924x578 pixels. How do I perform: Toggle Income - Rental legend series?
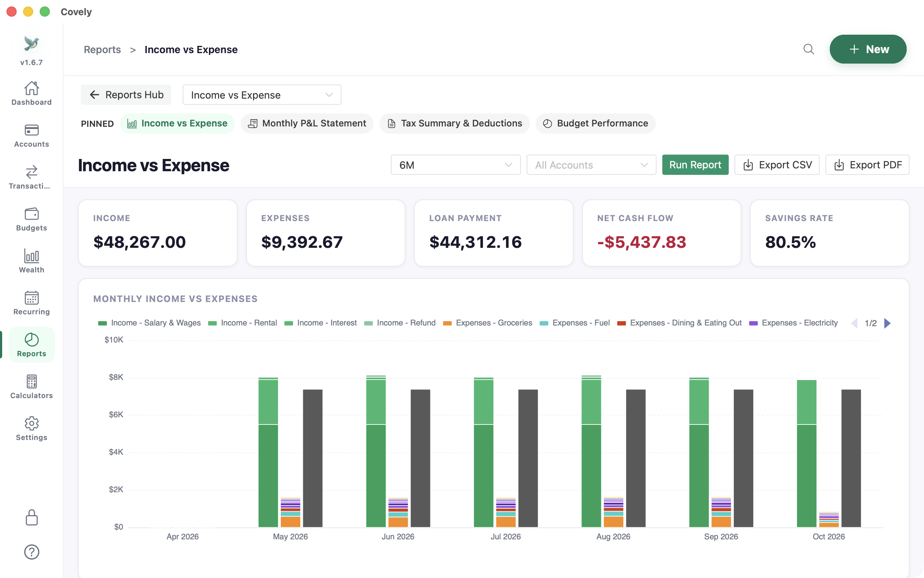pos(243,323)
